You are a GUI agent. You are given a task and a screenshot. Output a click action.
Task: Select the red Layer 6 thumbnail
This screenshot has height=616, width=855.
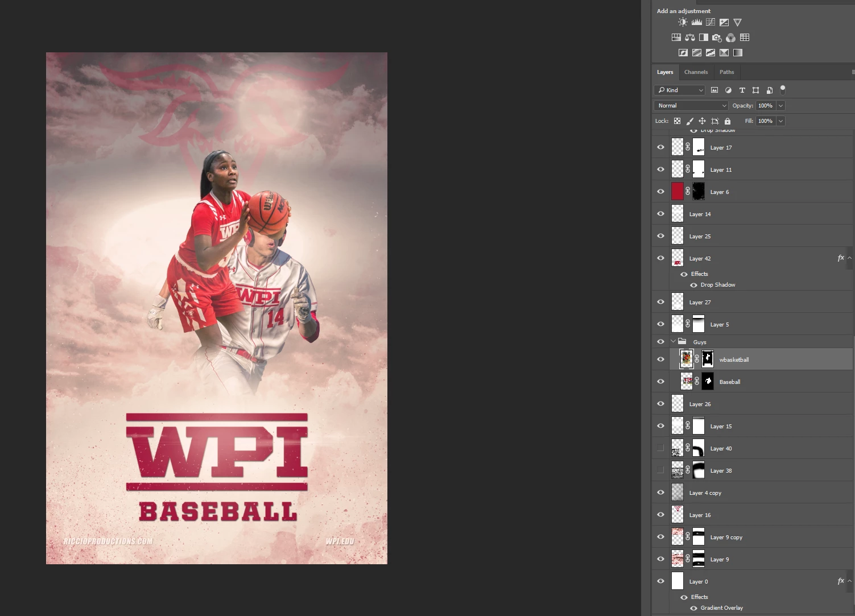(x=677, y=192)
